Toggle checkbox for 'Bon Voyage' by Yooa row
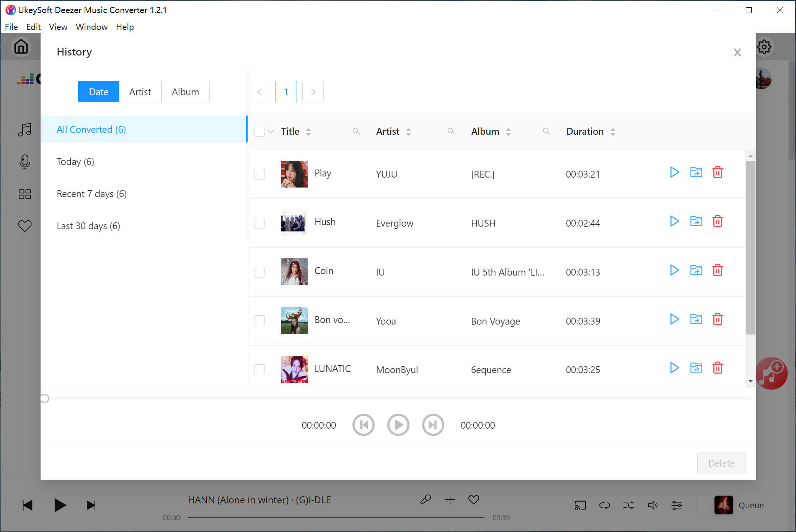Image resolution: width=796 pixels, height=532 pixels. coord(259,320)
